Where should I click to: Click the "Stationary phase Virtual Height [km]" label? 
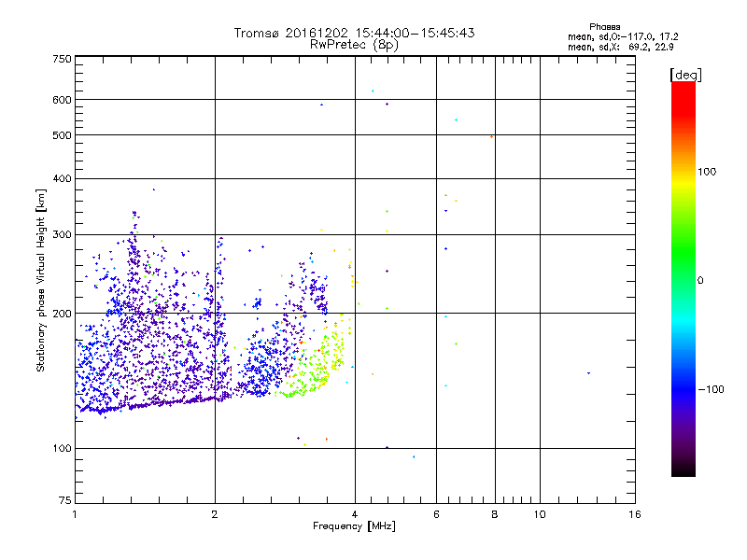point(41,281)
